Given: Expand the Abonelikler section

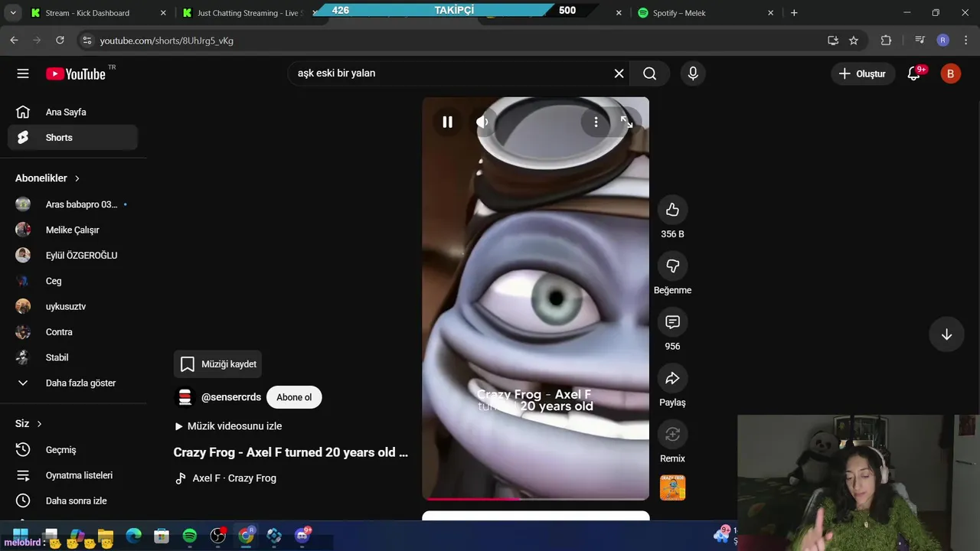Looking at the screenshot, I should [x=47, y=178].
